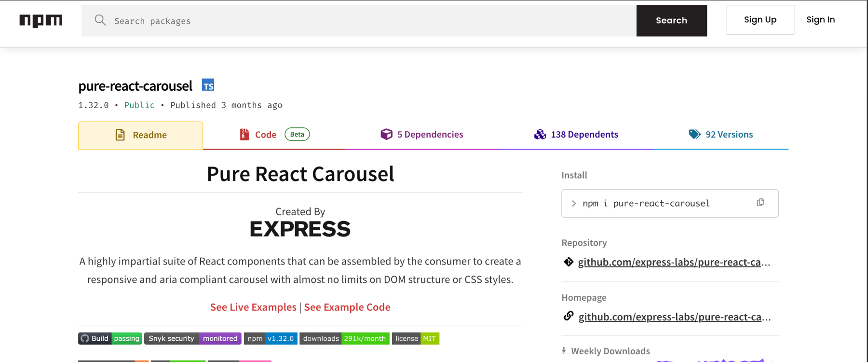Viewport: 868px width, 362px height.
Task: Click the Readme document icon
Action: [x=120, y=135]
